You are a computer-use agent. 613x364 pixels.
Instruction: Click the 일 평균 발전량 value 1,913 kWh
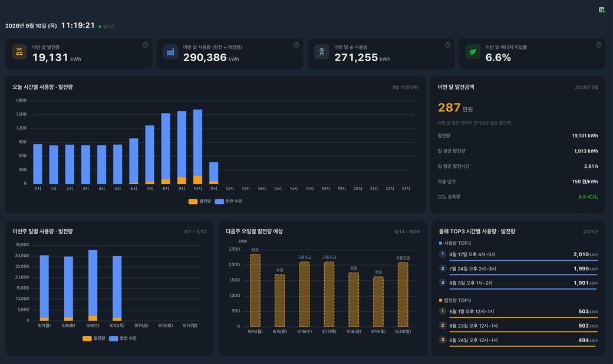[586, 151]
